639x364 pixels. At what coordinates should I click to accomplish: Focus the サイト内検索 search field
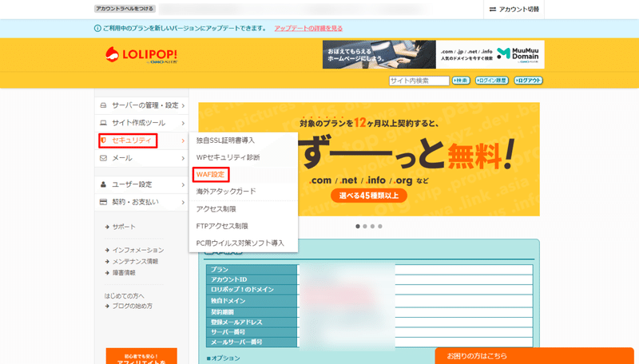pyautogui.click(x=419, y=81)
